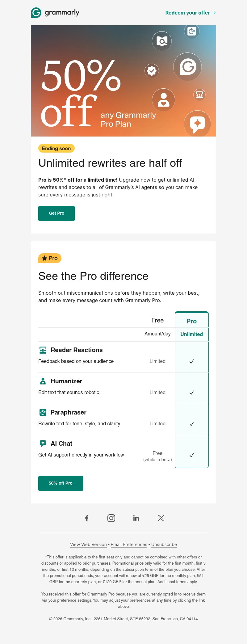Viewport: 247px width, 644px height.
Task: Open Grammarly's Facebook page icon
Action: tap(87, 518)
